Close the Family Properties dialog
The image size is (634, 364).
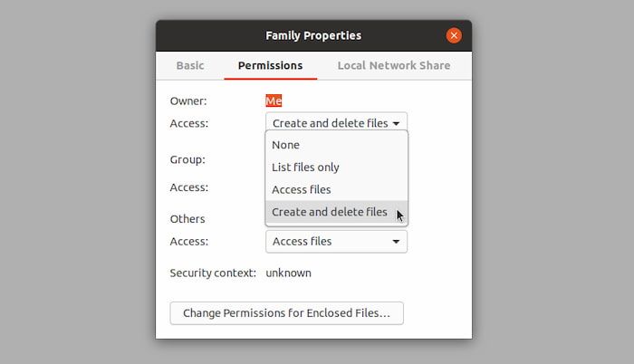[454, 35]
